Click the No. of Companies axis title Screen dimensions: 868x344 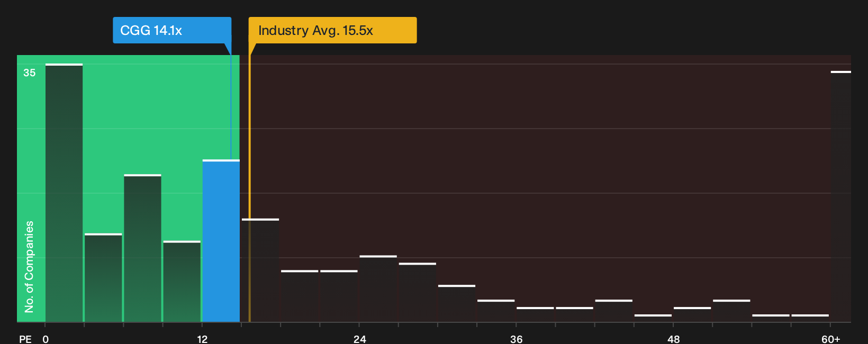click(29, 266)
